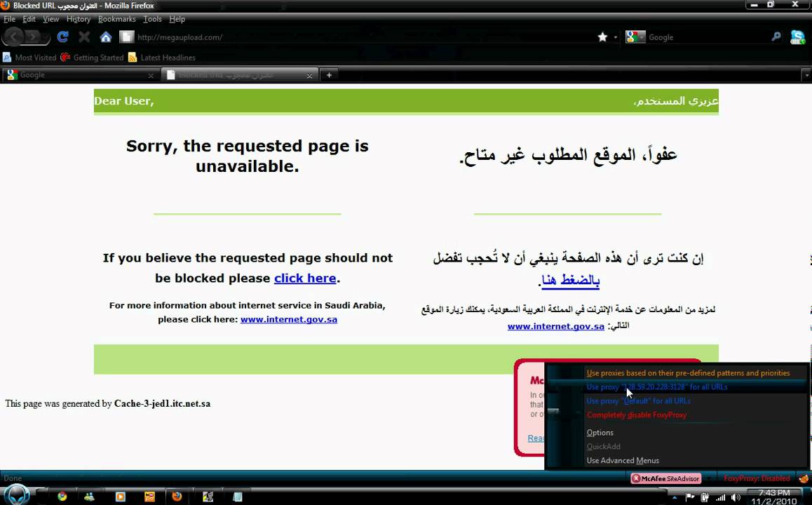The height and width of the screenshot is (505, 812).
Task: Open the Arabic-side www.internet.gov.sa link
Action: coord(555,326)
